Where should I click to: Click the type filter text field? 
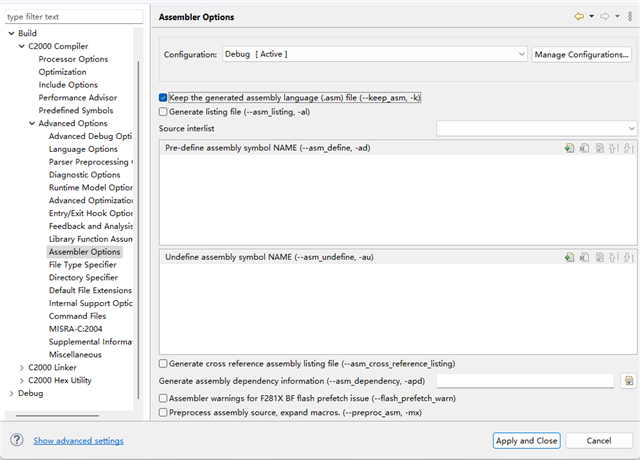point(70,17)
